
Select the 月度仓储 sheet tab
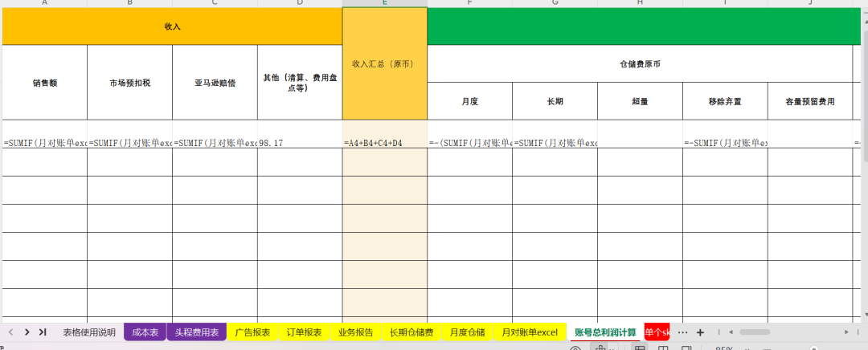(x=467, y=332)
